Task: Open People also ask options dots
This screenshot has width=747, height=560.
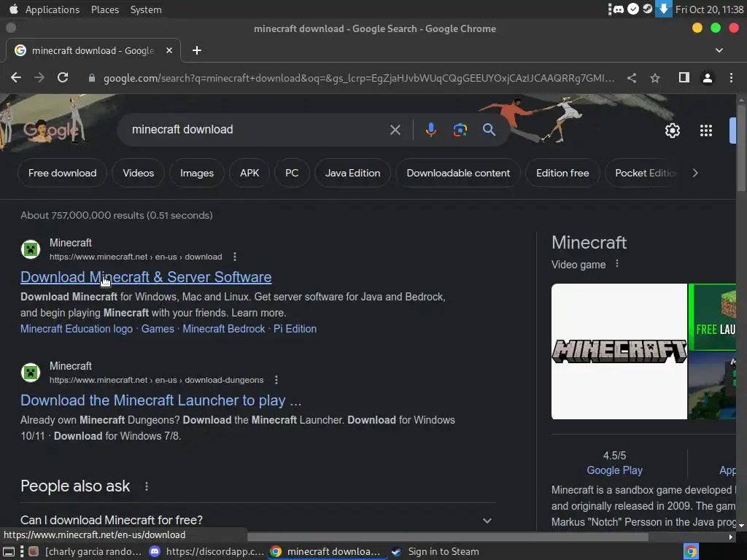Action: (146, 486)
